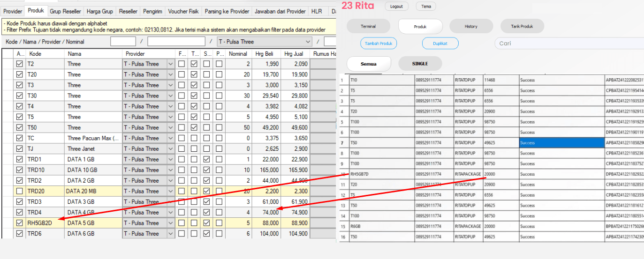Filter by SINGLE category
This screenshot has height=259, width=644.
(x=420, y=64)
